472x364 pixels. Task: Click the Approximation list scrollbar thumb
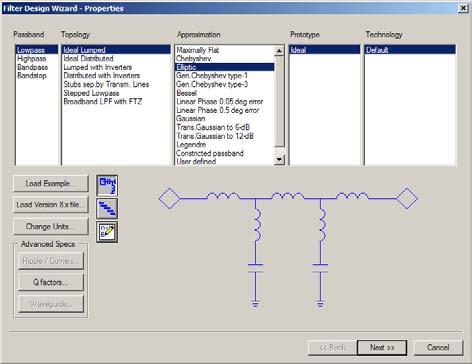279,101
